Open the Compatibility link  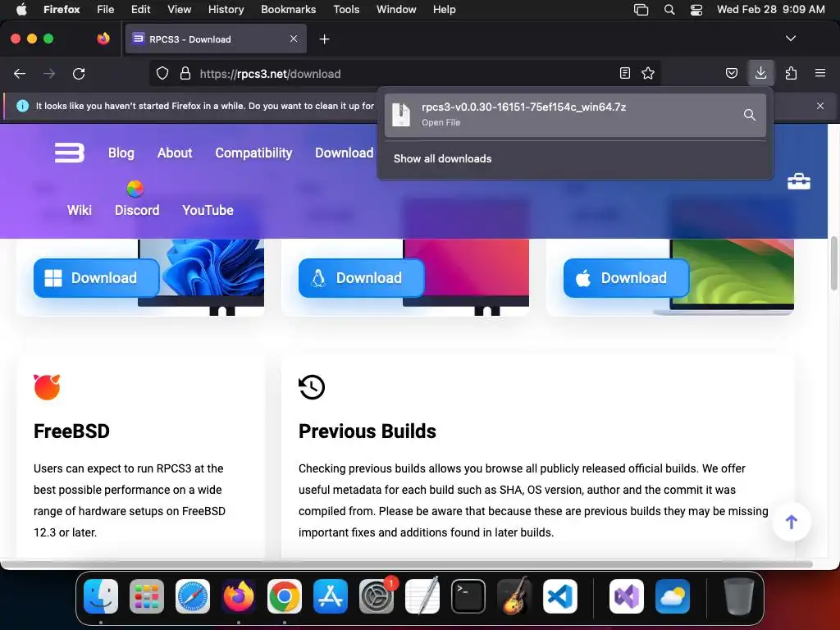tap(254, 153)
